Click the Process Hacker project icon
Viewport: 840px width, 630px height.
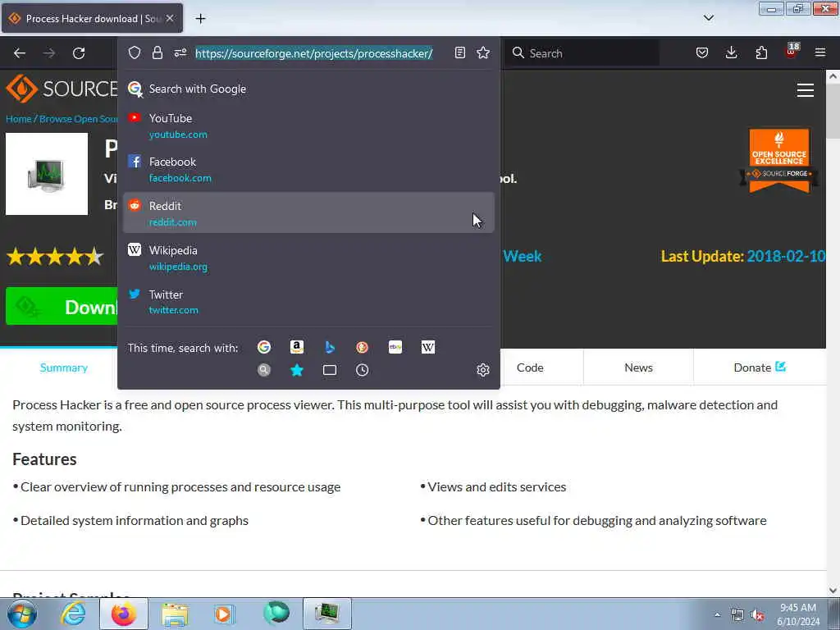47,174
